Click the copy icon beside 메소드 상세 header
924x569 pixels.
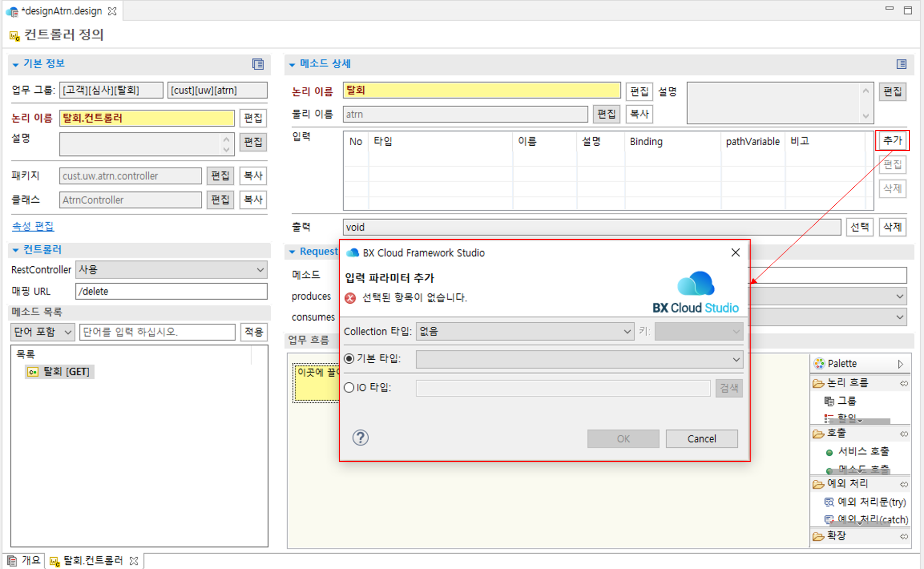pyautogui.click(x=901, y=64)
